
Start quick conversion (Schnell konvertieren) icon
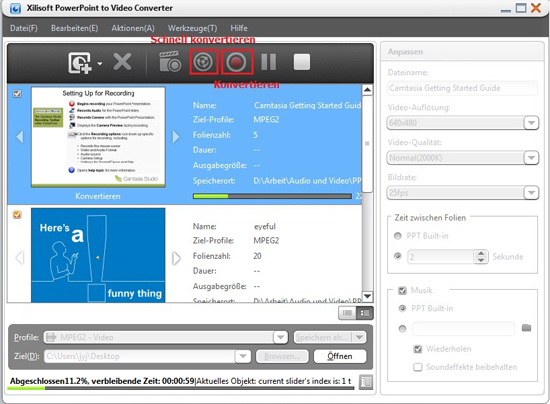(x=203, y=62)
